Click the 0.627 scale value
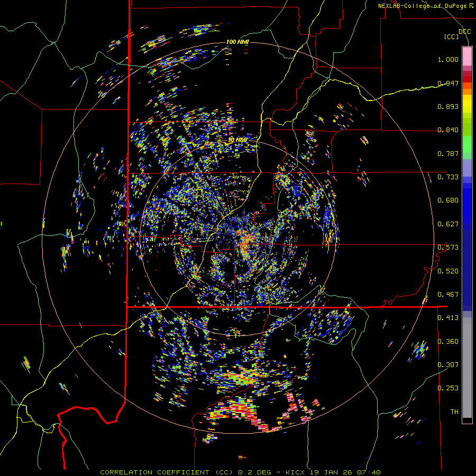 448,224
